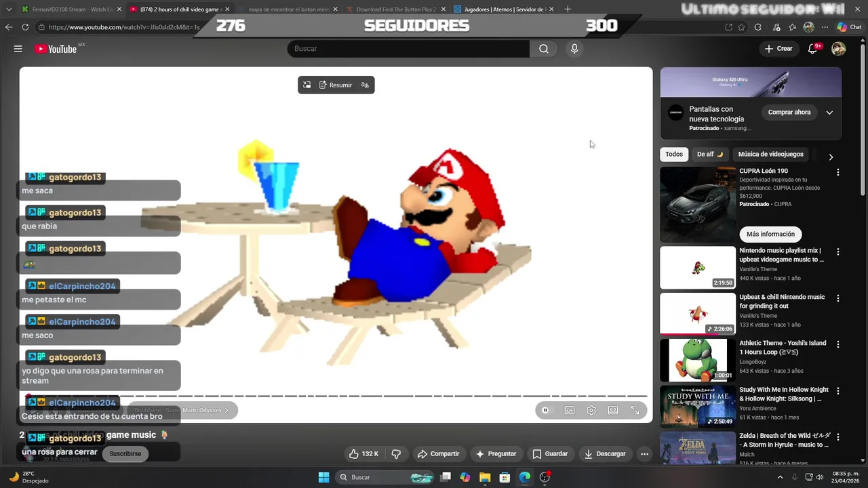This screenshot has height=488, width=868.
Task: Open the Galaxy S26 Ultra ad banner
Action: 751,82
